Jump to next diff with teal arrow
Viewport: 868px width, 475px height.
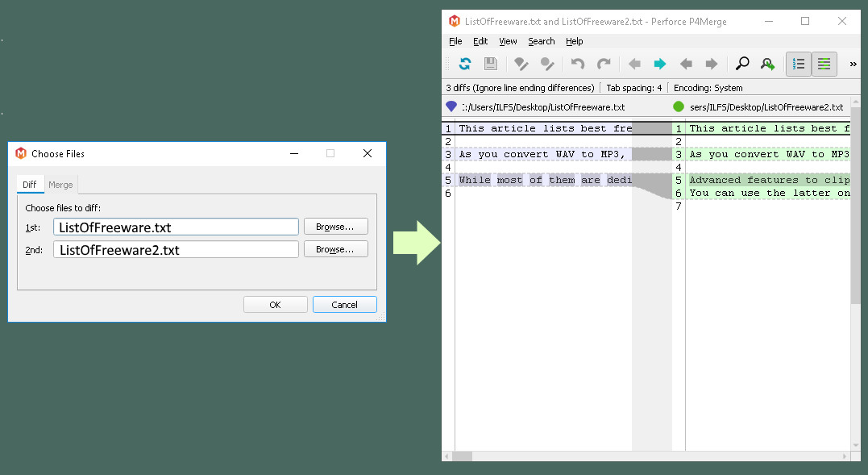coord(660,65)
